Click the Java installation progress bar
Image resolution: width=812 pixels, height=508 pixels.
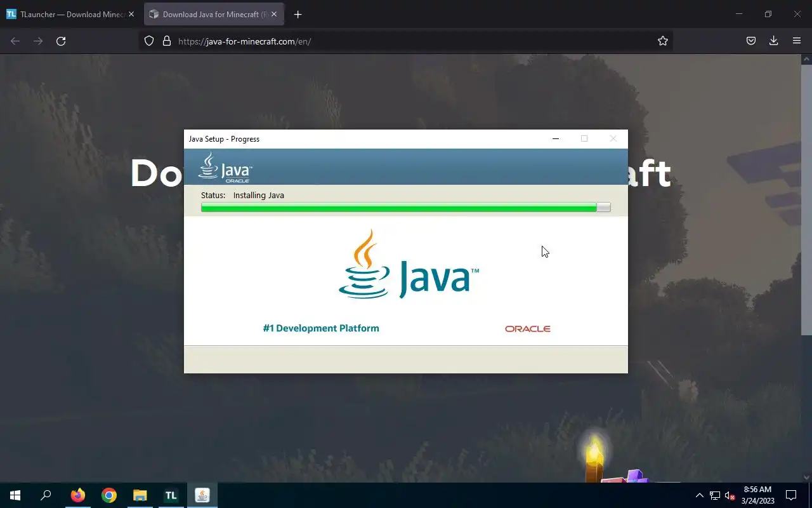pyautogui.click(x=406, y=207)
